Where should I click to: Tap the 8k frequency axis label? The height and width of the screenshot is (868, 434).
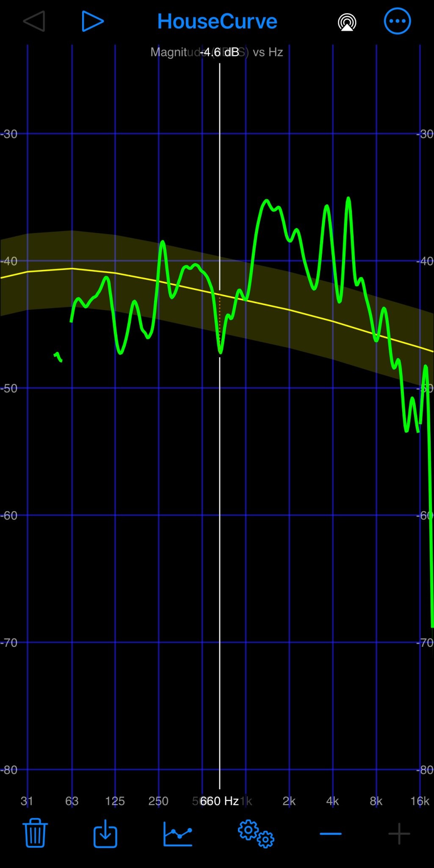coord(376,801)
